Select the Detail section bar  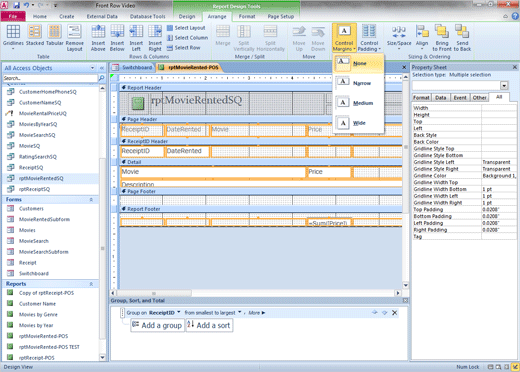tap(261, 162)
